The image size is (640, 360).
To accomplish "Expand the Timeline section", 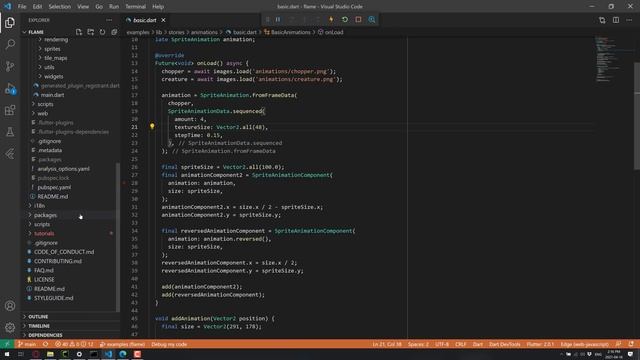I will tap(39, 326).
